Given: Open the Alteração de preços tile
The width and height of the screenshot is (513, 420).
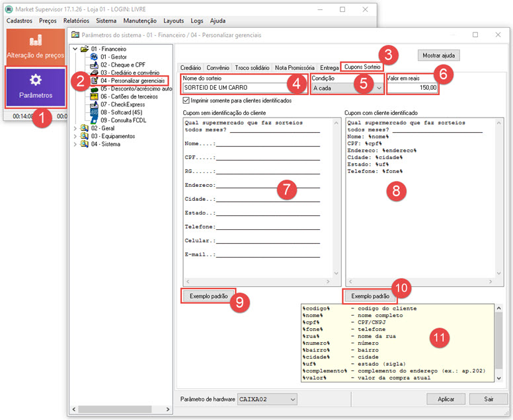Looking at the screenshot, I should [x=36, y=47].
